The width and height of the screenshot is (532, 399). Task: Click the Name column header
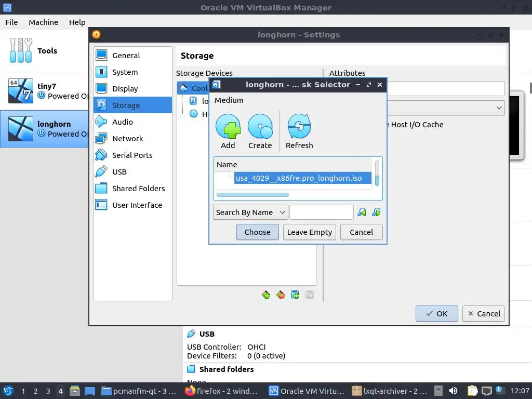[293, 165]
